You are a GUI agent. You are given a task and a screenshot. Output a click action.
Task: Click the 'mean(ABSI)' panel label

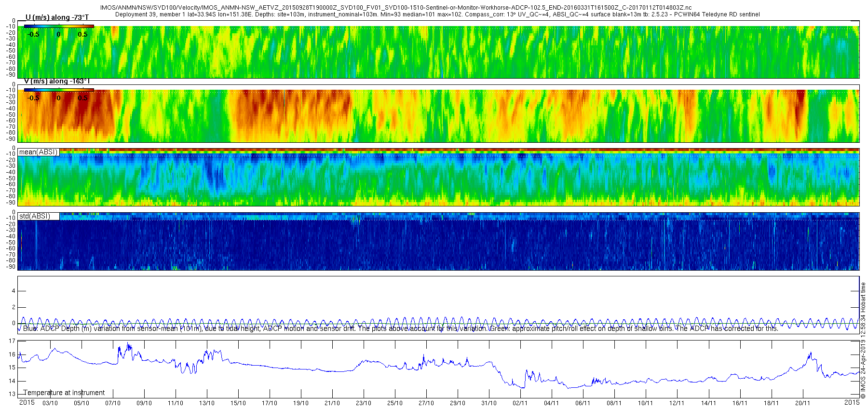tap(38, 152)
